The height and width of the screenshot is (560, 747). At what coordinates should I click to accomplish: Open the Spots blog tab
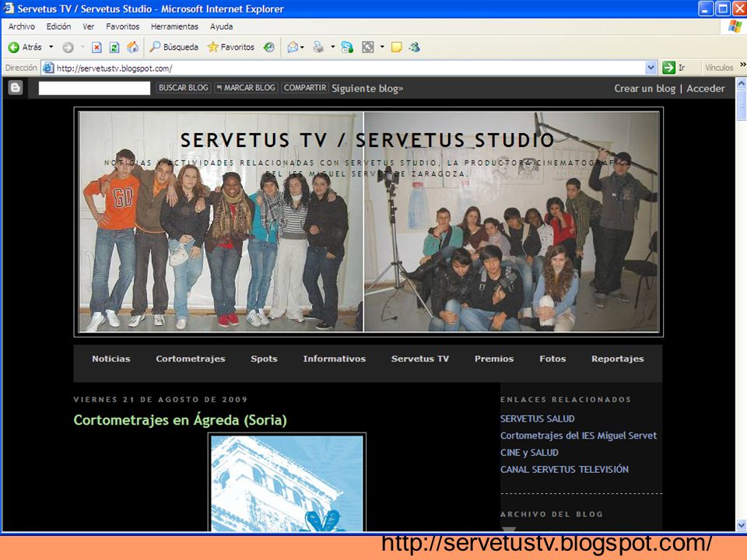pos(264,359)
